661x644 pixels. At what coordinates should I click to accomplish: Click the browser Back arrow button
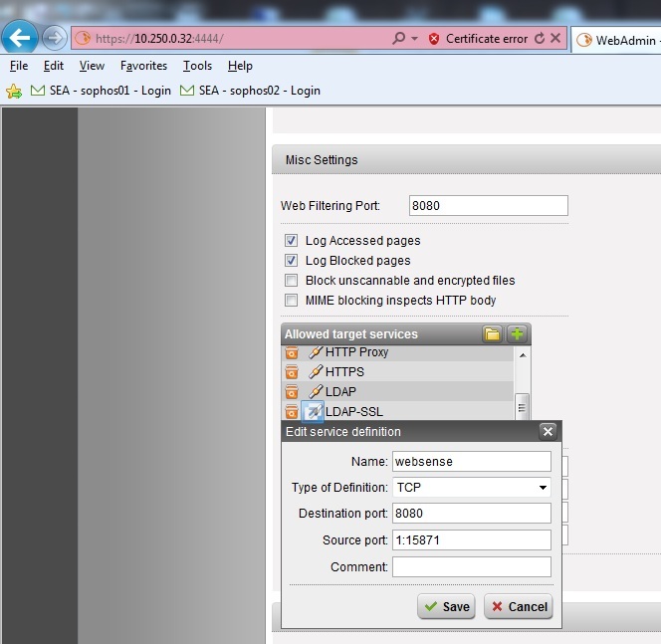19,38
